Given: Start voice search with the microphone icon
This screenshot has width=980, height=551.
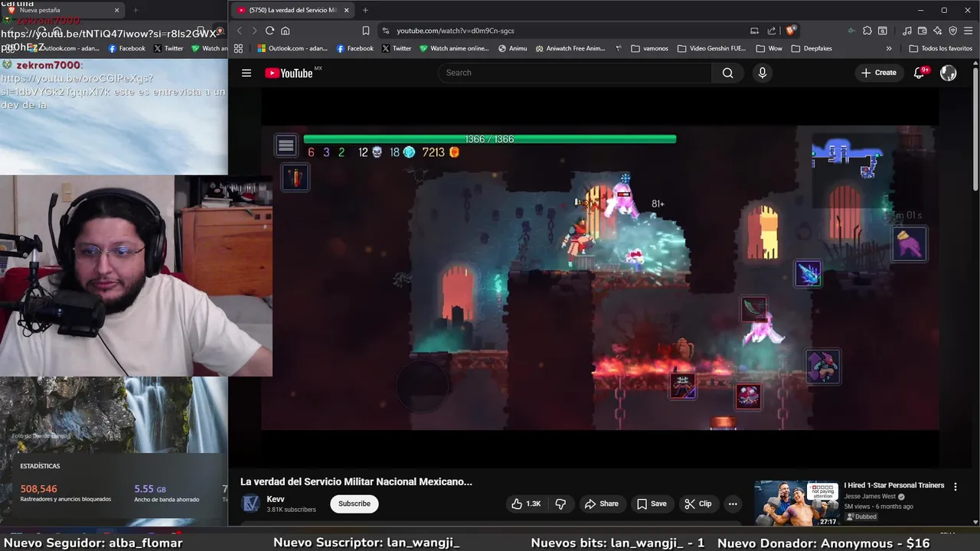Looking at the screenshot, I should [762, 73].
